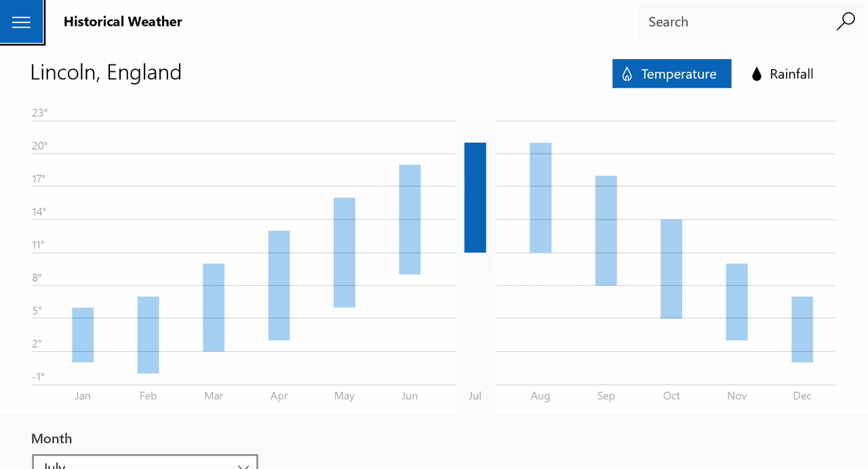Open the hamburger navigation menu
868x469 pixels.
(x=22, y=22)
